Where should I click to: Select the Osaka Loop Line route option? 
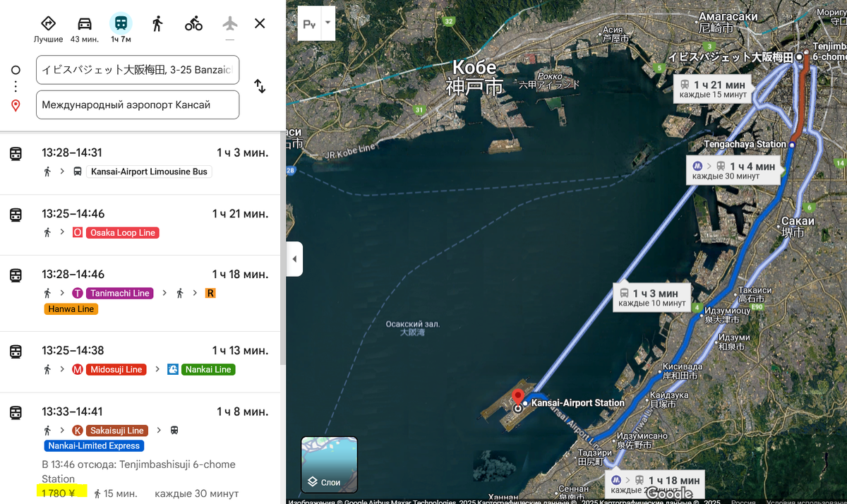pyautogui.click(x=140, y=224)
